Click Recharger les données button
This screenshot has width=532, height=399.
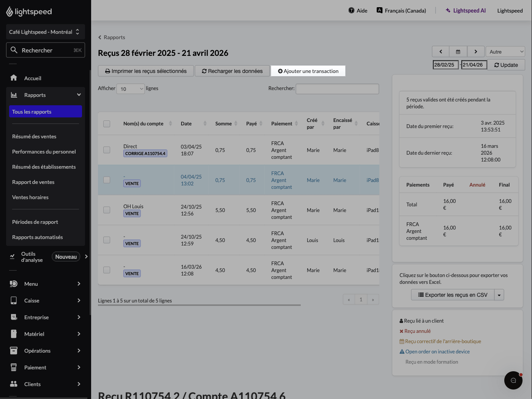[x=232, y=71]
